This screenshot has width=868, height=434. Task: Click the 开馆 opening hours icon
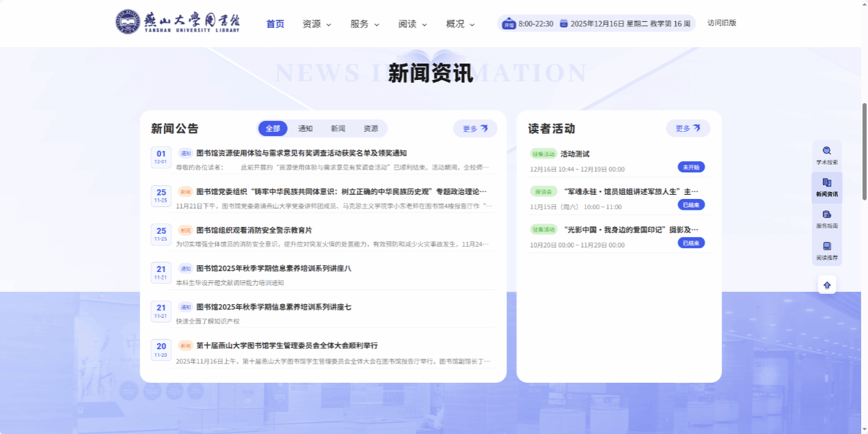[x=508, y=23]
